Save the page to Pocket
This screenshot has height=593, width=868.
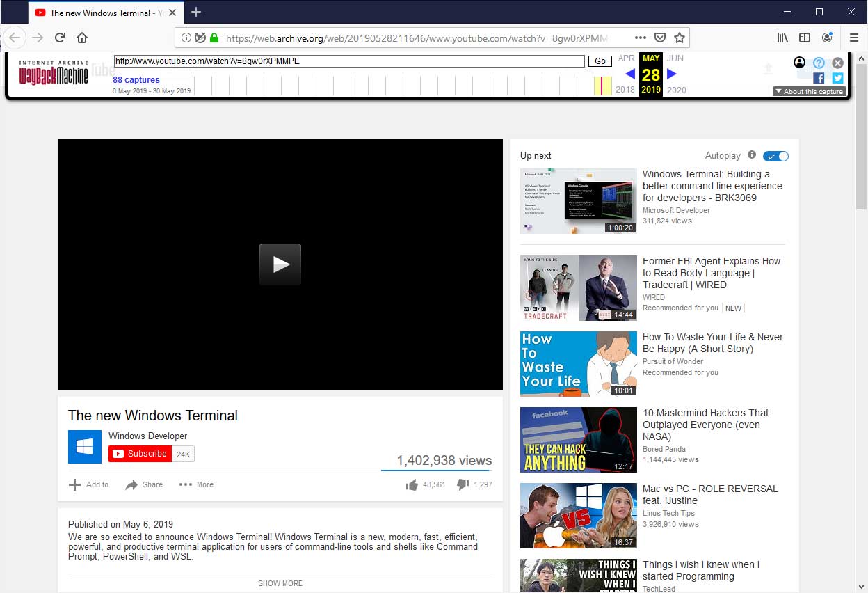pyautogui.click(x=660, y=38)
